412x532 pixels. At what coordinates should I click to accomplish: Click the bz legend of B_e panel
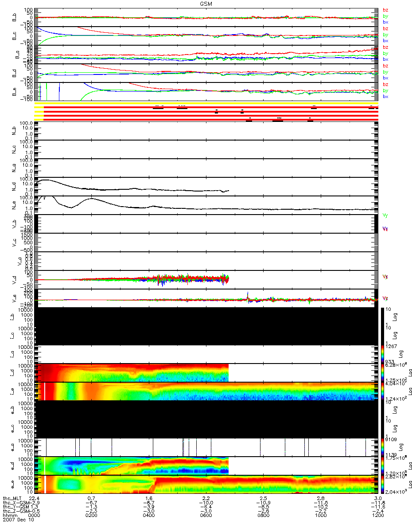(385, 84)
